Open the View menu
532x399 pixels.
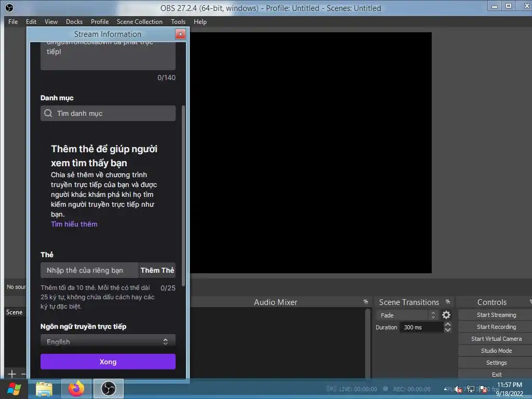pos(51,22)
